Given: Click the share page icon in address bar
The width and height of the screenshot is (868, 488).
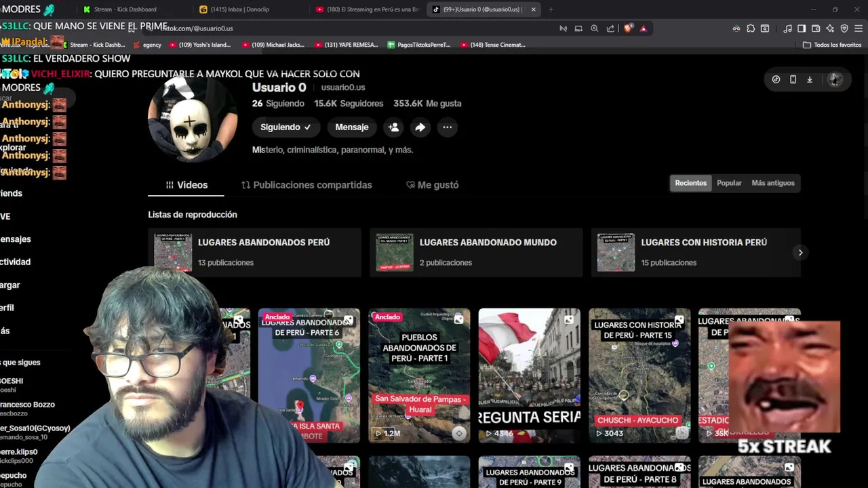Looking at the screenshot, I should pyautogui.click(x=611, y=28).
